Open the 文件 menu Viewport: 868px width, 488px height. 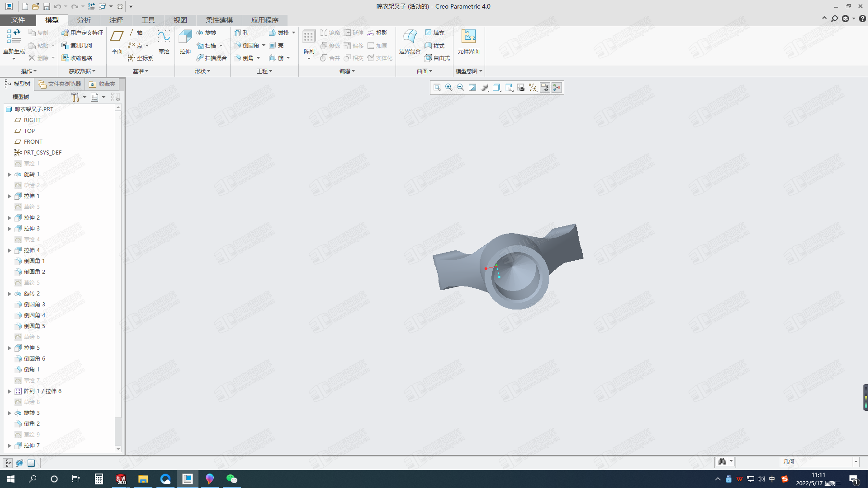tap(18, 20)
